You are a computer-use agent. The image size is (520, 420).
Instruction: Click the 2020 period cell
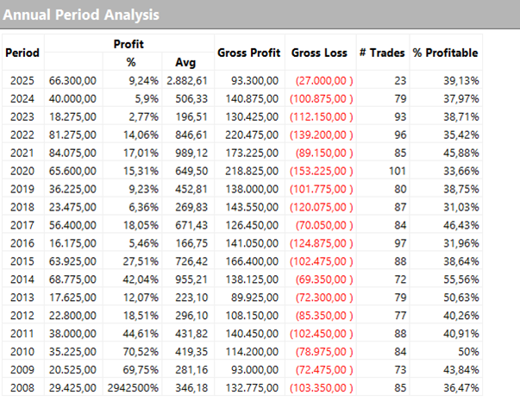(x=22, y=172)
